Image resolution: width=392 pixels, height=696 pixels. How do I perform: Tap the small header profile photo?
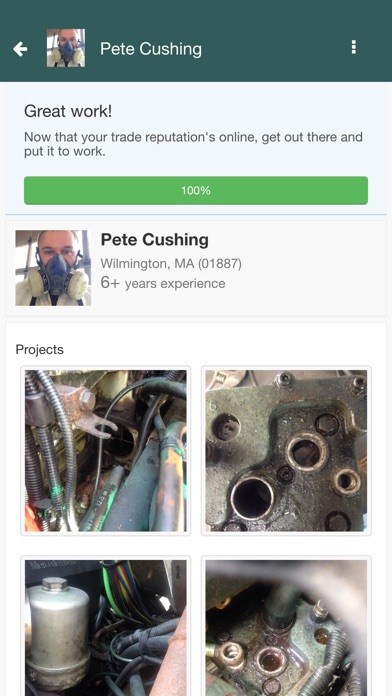click(66, 48)
